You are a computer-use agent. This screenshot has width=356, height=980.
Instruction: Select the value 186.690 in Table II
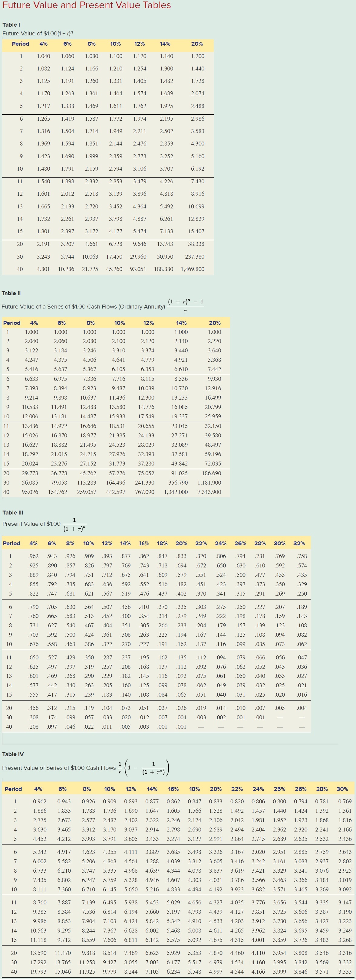[212, 473]
